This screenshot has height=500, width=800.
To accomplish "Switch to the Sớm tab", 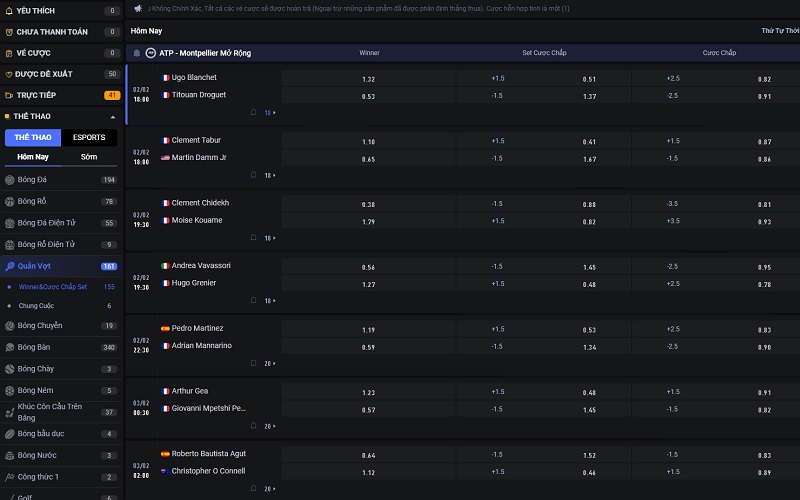I will (89, 157).
